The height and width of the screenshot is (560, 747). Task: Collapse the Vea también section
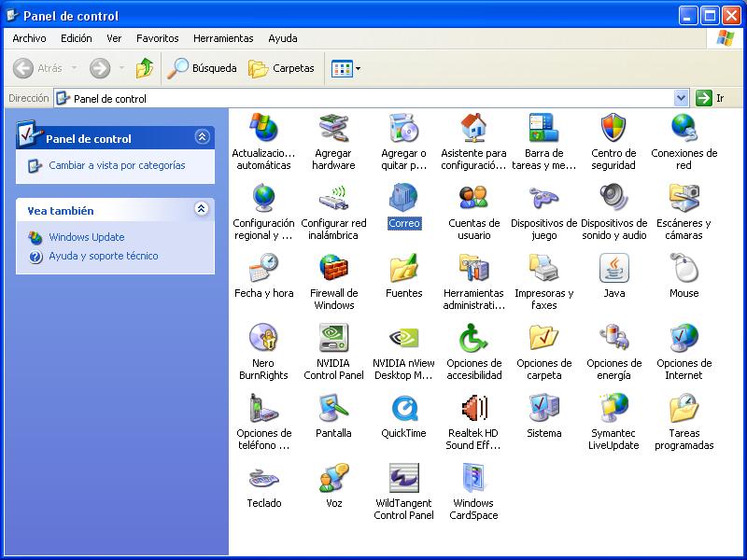202,210
